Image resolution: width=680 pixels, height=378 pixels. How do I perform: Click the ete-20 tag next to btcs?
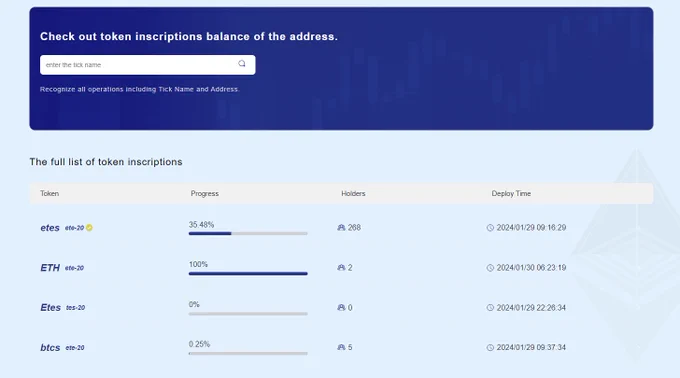[75, 347]
